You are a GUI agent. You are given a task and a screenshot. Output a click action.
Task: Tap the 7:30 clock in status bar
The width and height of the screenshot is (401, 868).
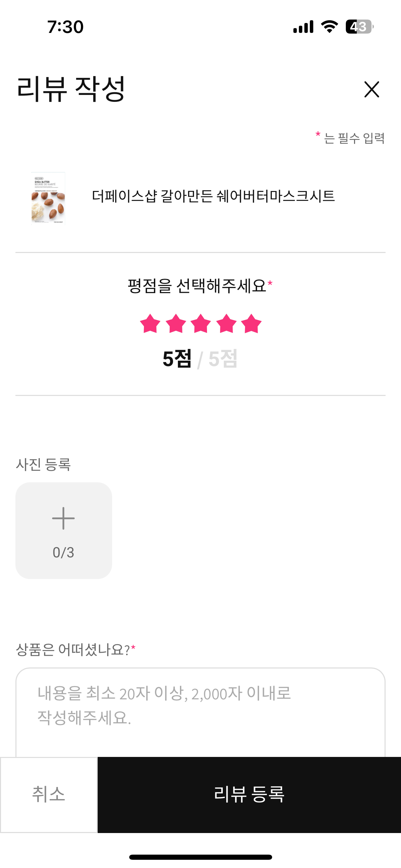pos(65,27)
